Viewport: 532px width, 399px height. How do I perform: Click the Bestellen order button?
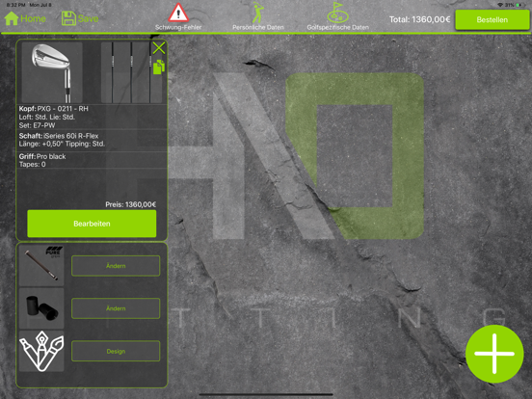click(x=492, y=19)
